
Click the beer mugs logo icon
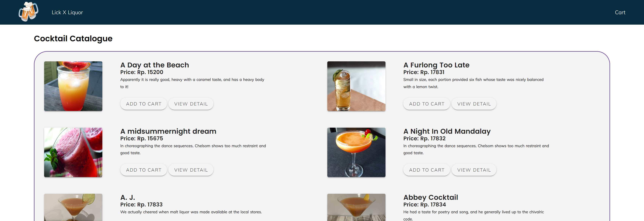tap(28, 12)
